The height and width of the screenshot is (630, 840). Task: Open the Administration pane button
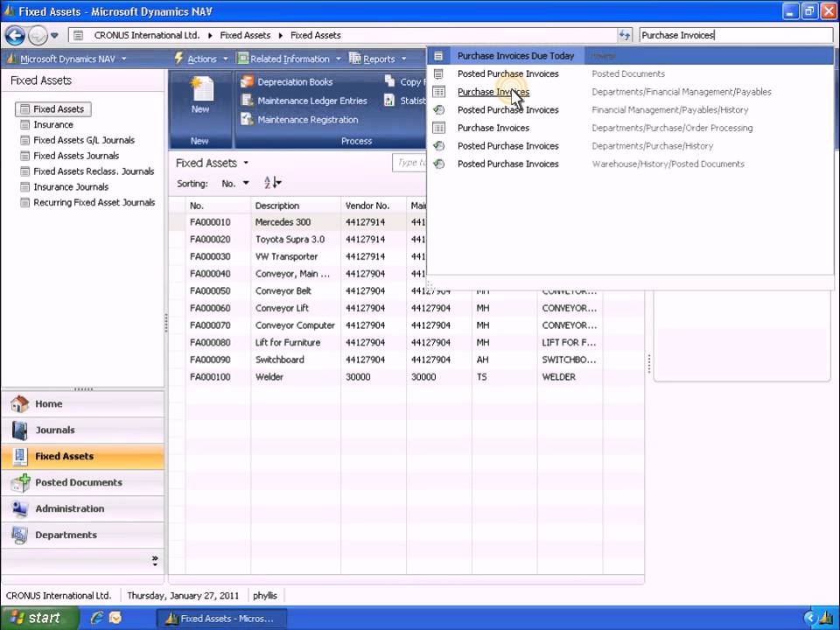pyautogui.click(x=83, y=509)
